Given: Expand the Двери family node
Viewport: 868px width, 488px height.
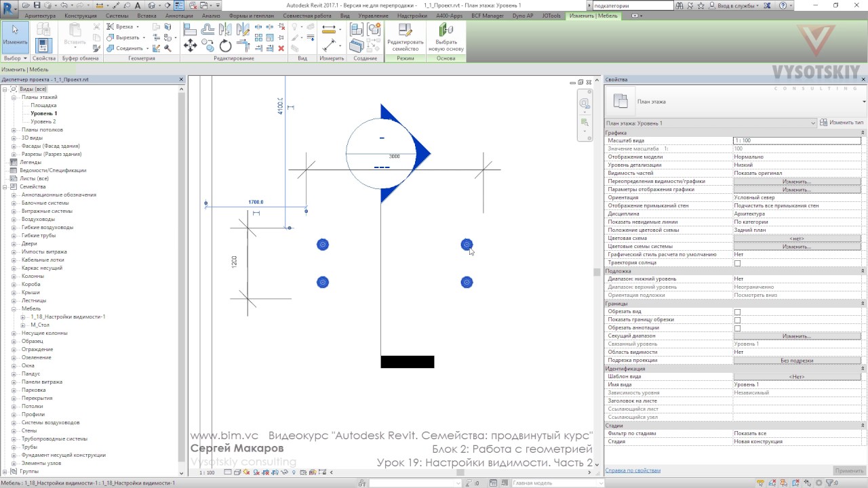Looking at the screenshot, I should [14, 243].
